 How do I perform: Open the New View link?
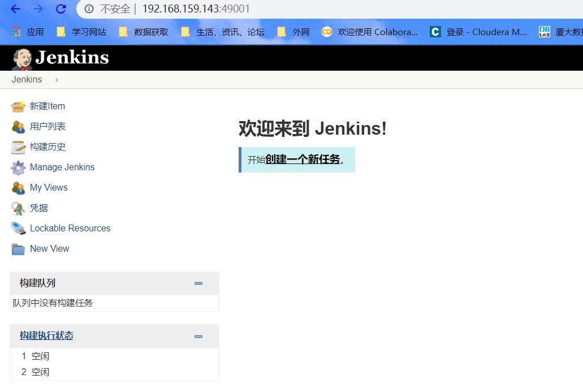pos(49,249)
